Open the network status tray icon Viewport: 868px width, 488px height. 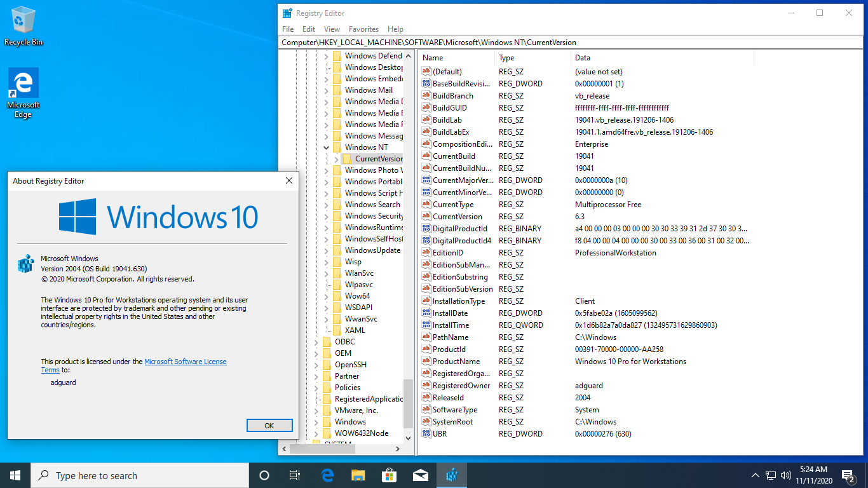tap(770, 475)
